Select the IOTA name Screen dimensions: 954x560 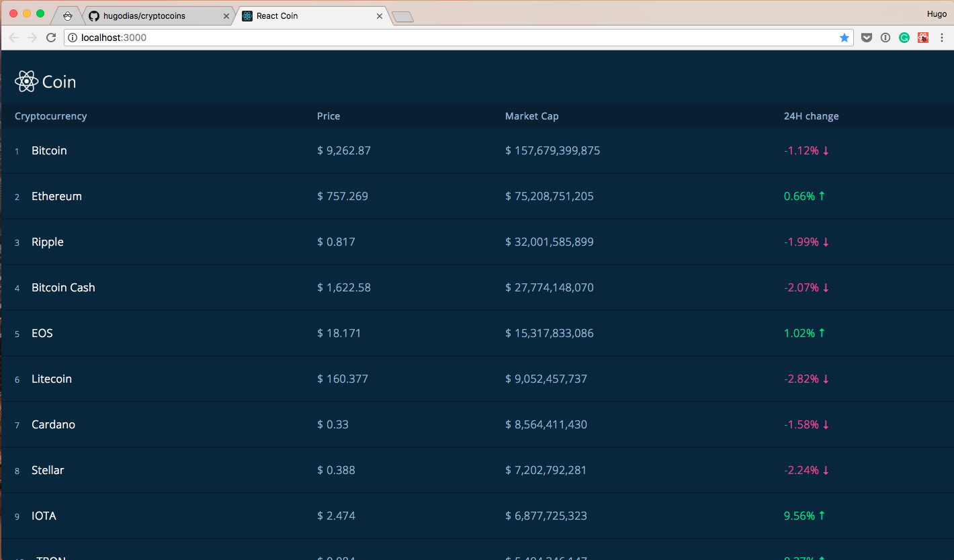click(44, 516)
